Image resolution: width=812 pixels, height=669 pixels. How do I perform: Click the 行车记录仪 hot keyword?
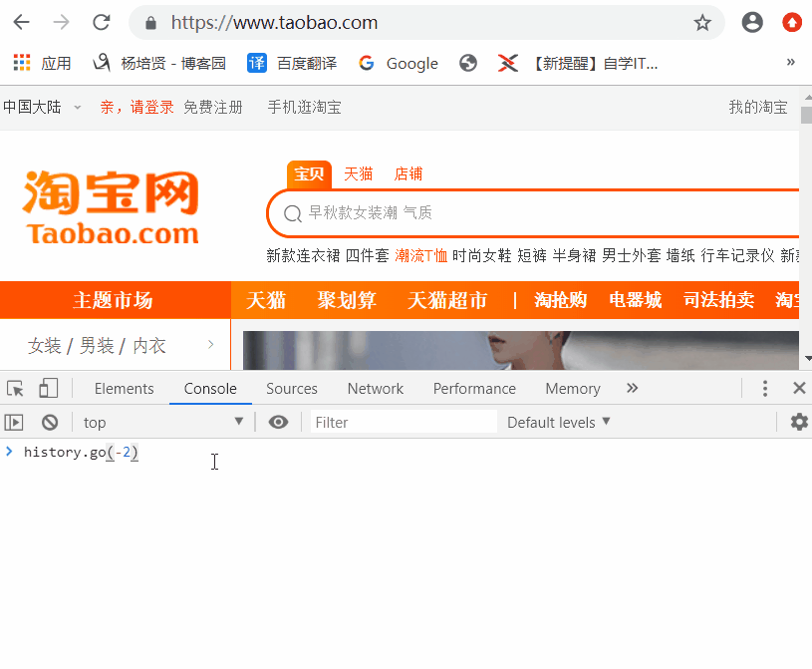(x=737, y=255)
